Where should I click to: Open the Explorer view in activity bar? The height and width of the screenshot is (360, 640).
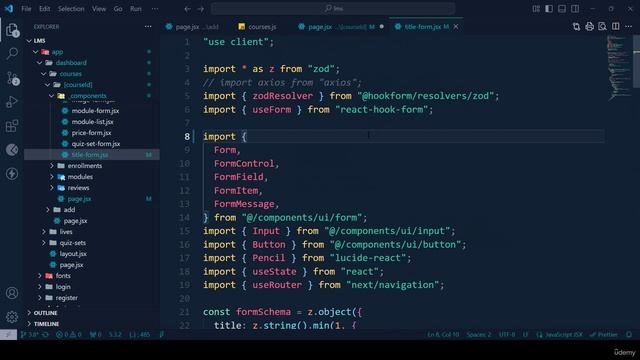tap(12, 30)
